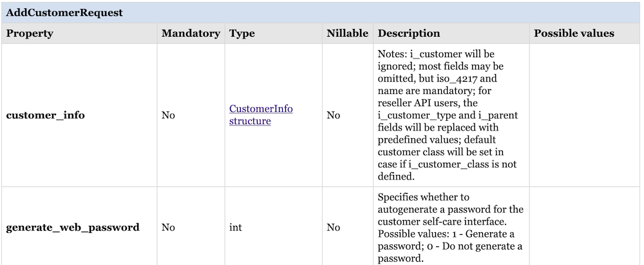Click Nillable 'No' in generate_web_password row
Image resolution: width=644 pixels, height=265 pixels.
(333, 228)
